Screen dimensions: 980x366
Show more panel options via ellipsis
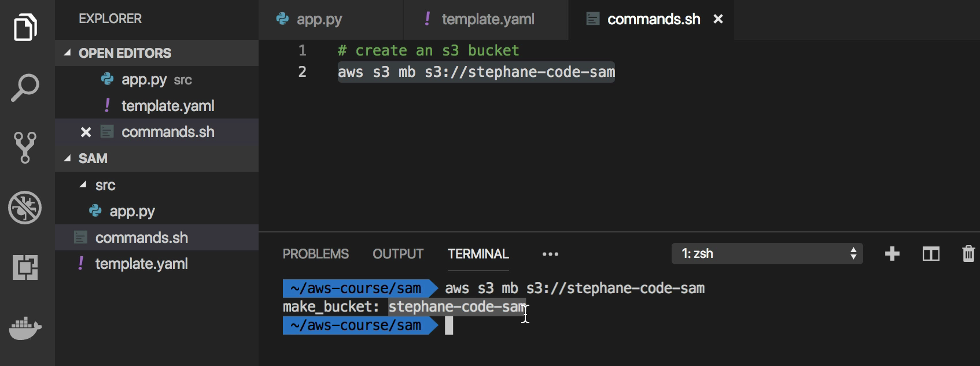click(550, 254)
